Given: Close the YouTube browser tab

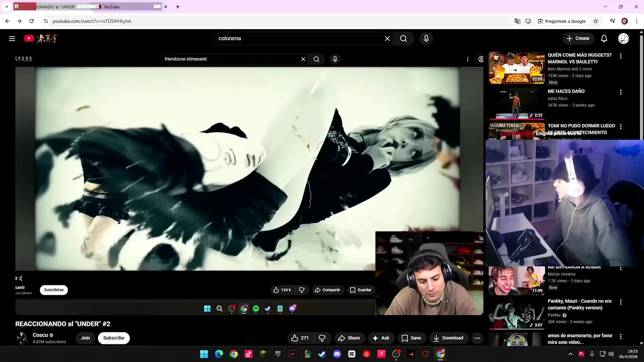Looking at the screenshot, I should point(166,7).
